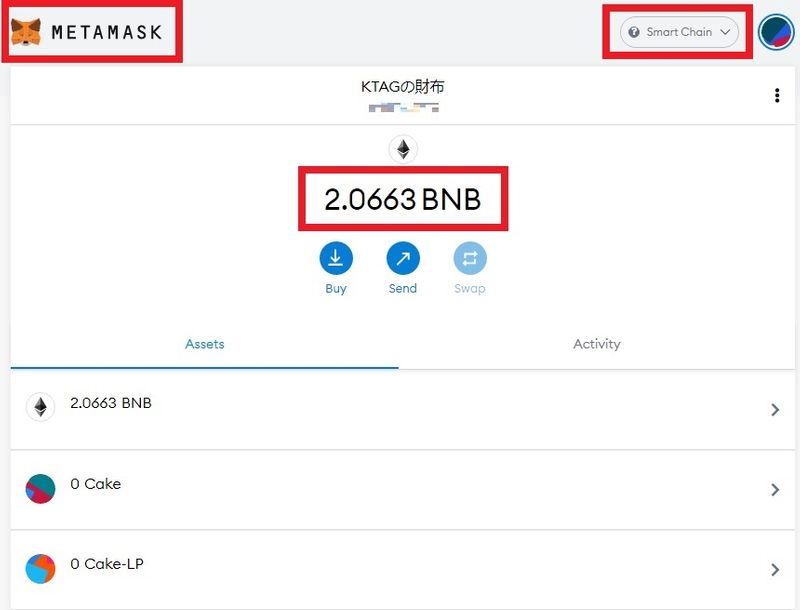Click the Buy download-arrow icon

(336, 259)
